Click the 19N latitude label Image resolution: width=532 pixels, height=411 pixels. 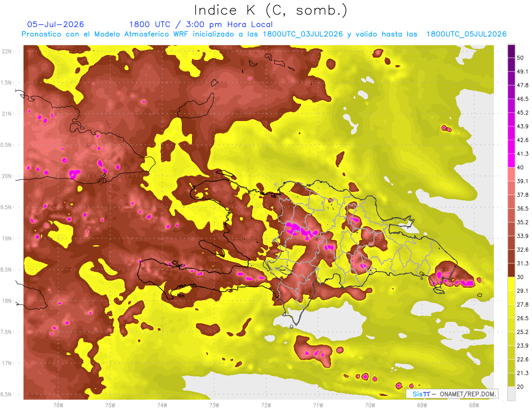point(7,238)
